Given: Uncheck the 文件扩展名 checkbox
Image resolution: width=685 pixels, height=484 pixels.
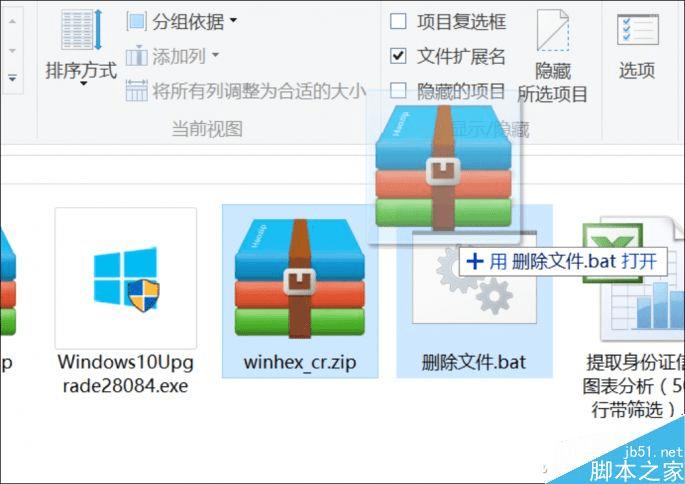Looking at the screenshot, I should [x=398, y=56].
